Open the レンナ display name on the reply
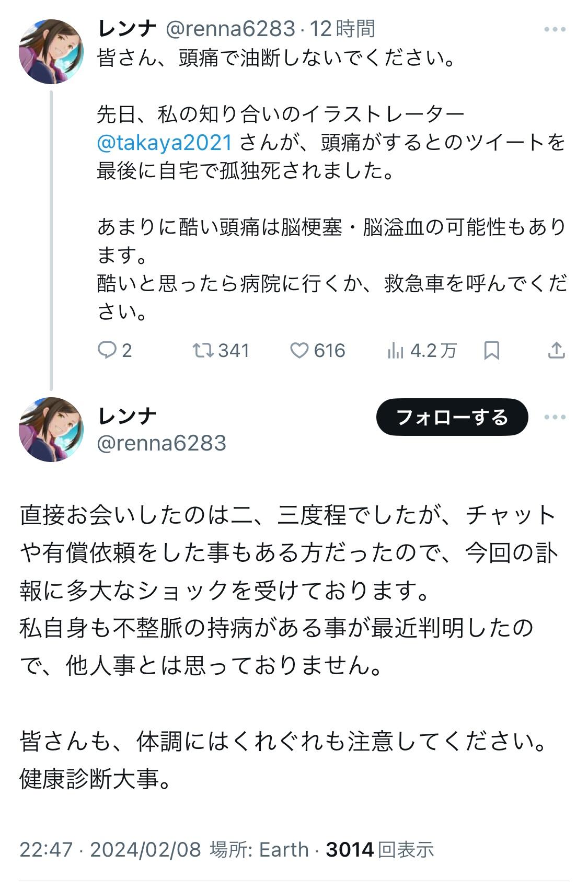Screen dimensions: 588x889 [127, 416]
